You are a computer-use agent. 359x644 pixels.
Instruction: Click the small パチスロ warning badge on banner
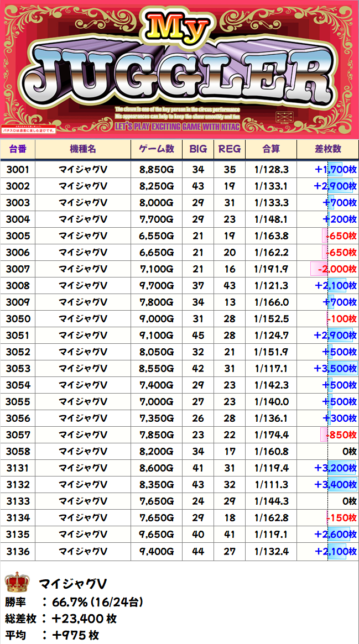pyautogui.click(x=28, y=130)
